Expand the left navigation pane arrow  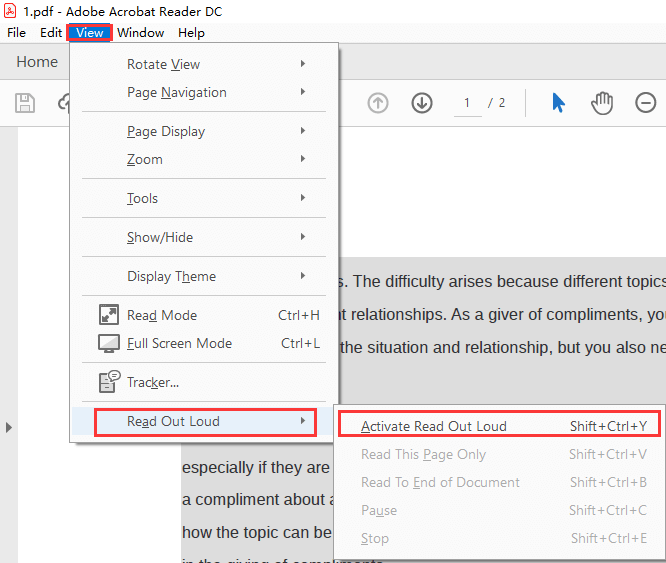click(9, 427)
